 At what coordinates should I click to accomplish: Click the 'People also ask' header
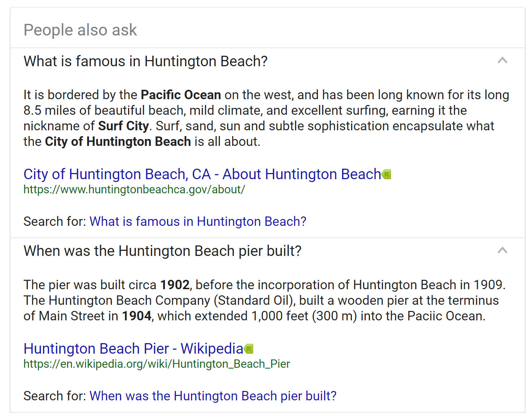80,30
